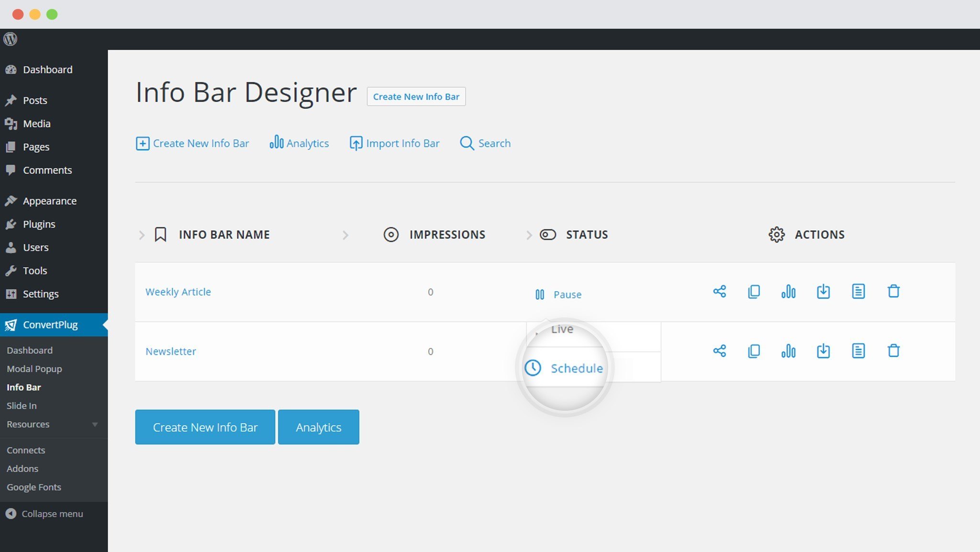This screenshot has width=980, height=552.
Task: Export the Newsletter info bar
Action: click(x=823, y=351)
